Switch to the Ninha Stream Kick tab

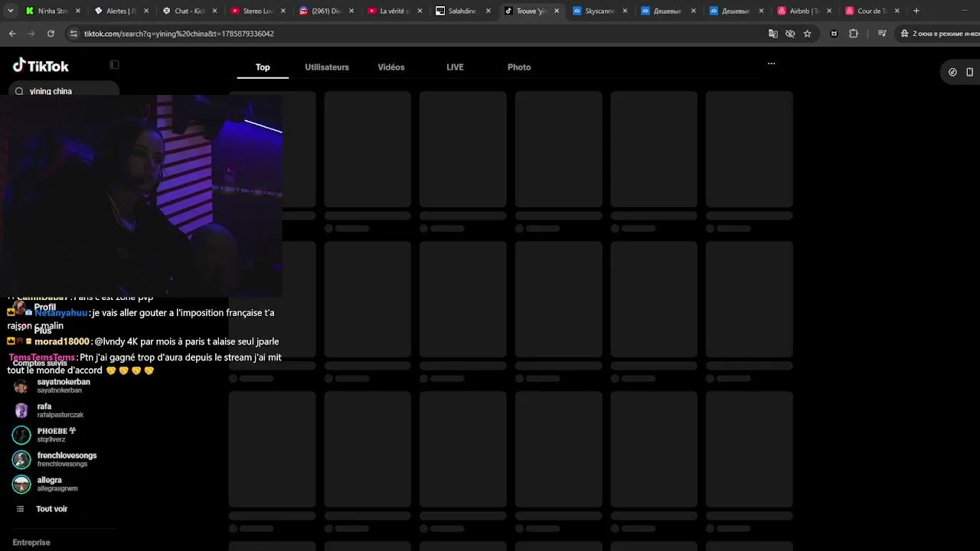53,11
